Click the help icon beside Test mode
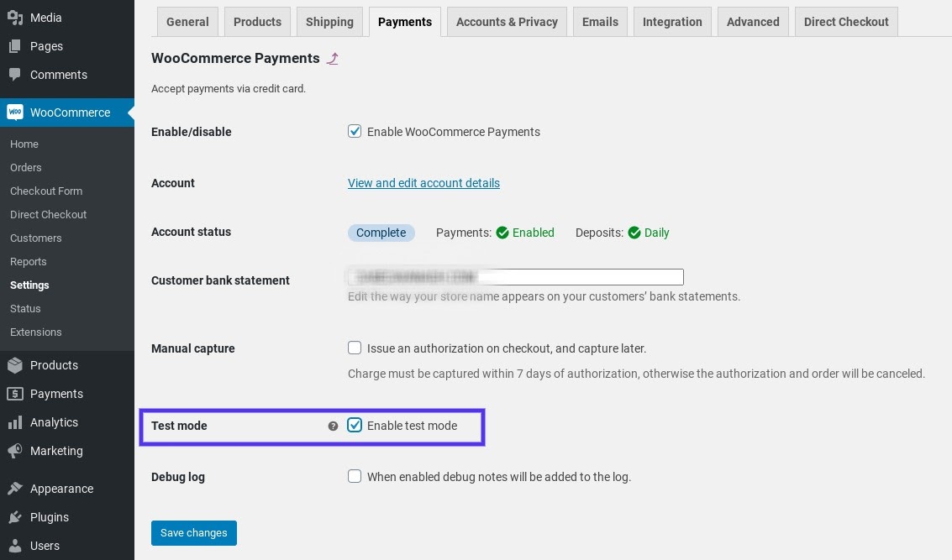 [334, 427]
